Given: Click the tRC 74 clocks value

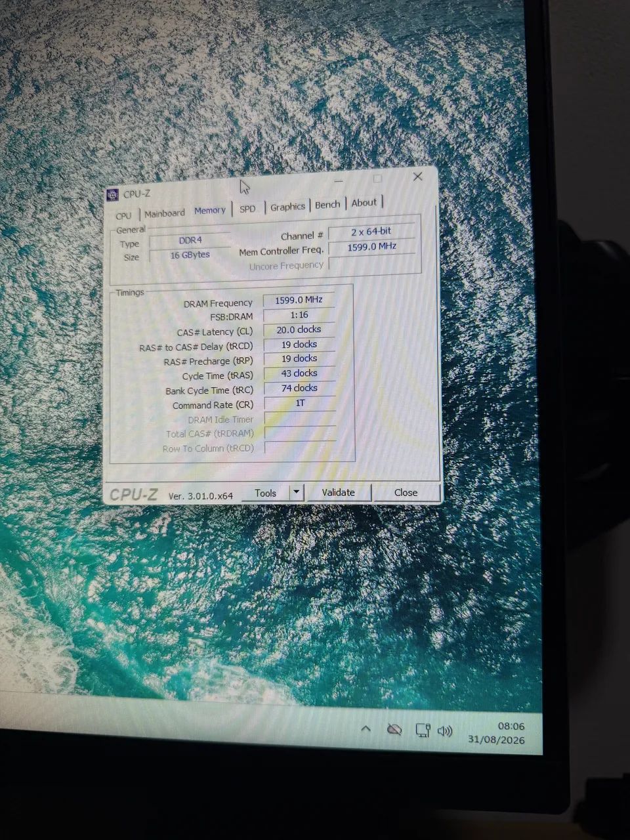Looking at the screenshot, I should click(x=300, y=388).
